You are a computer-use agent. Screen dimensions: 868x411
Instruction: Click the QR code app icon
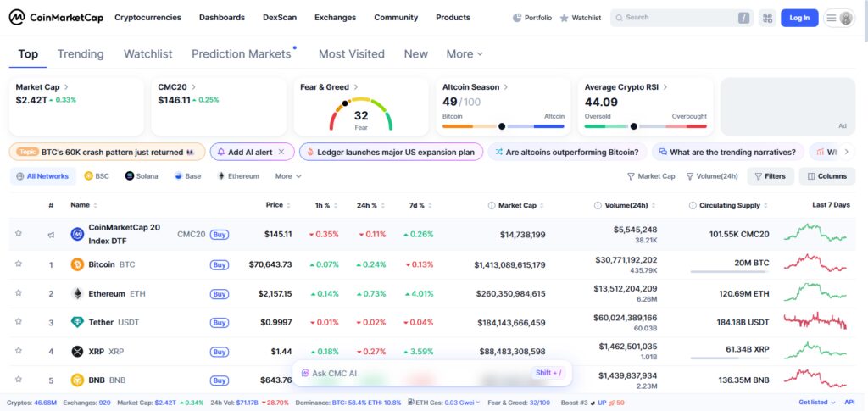pyautogui.click(x=767, y=18)
